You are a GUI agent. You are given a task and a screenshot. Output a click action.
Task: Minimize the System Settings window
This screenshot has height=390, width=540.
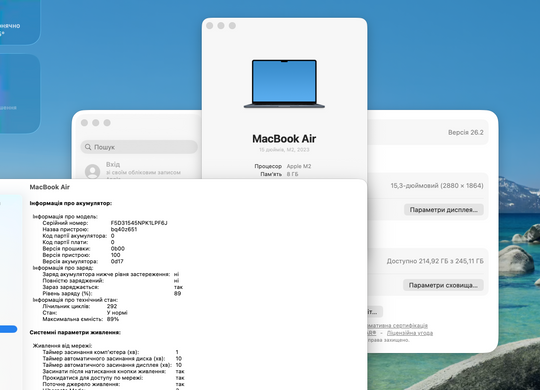click(x=96, y=123)
